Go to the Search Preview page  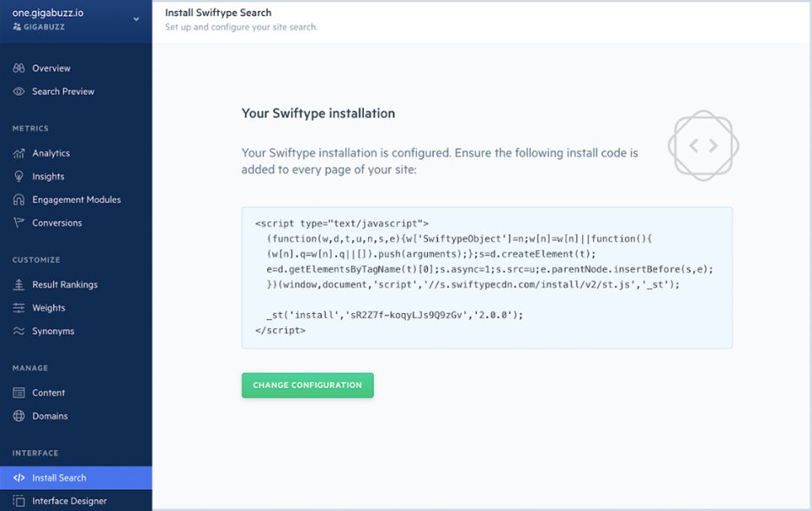pyautogui.click(x=63, y=91)
